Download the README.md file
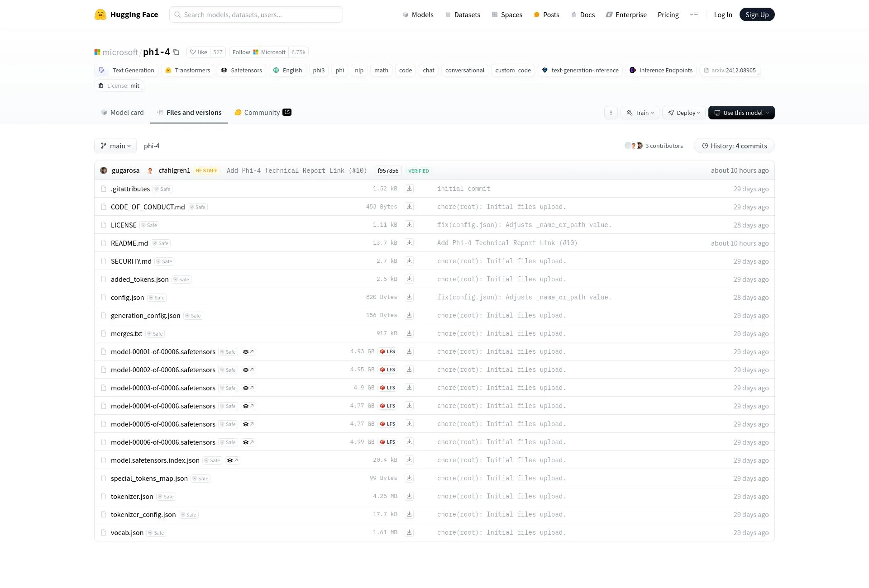 [409, 243]
